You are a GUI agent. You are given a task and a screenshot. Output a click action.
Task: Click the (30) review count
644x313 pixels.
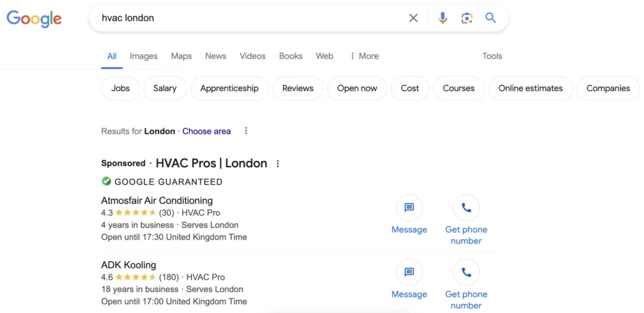(x=167, y=213)
